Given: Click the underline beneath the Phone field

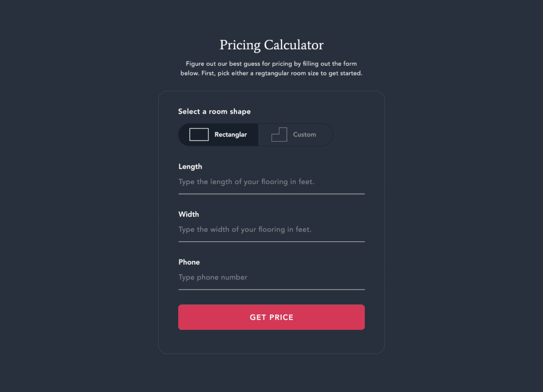Looking at the screenshot, I should (x=271, y=290).
